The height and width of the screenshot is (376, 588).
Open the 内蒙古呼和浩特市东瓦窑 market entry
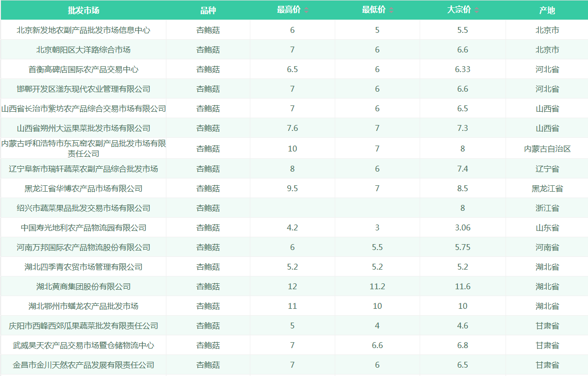tap(83, 148)
